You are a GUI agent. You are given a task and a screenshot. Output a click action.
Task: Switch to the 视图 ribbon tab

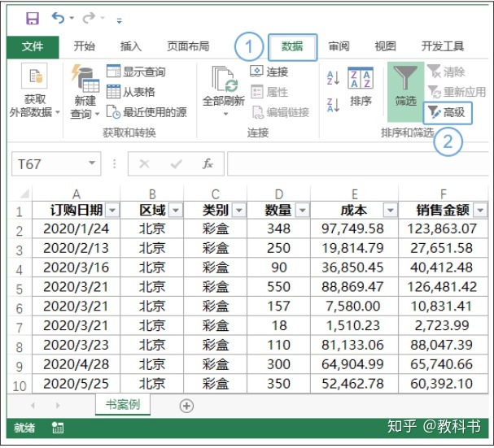point(385,46)
